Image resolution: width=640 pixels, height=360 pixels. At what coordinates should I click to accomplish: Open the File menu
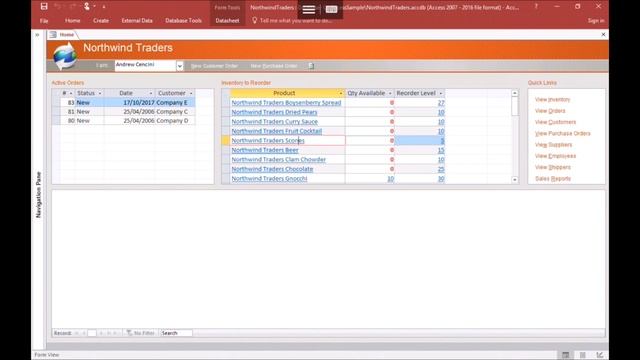(44, 20)
